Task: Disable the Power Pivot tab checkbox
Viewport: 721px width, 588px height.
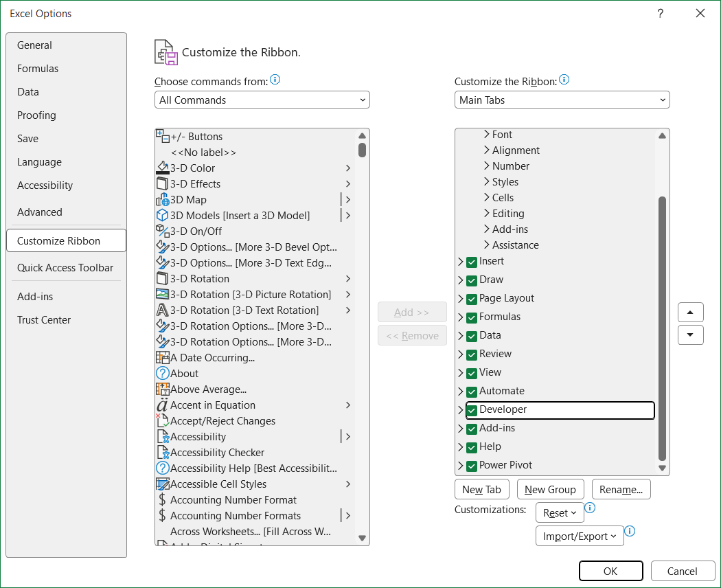Action: pos(471,465)
